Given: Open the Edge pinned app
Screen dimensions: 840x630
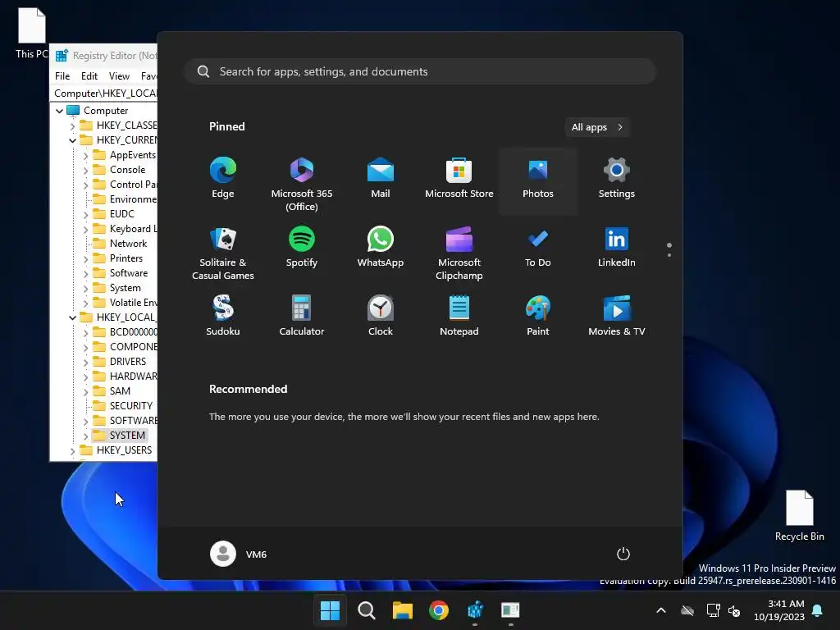Looking at the screenshot, I should (x=223, y=179).
